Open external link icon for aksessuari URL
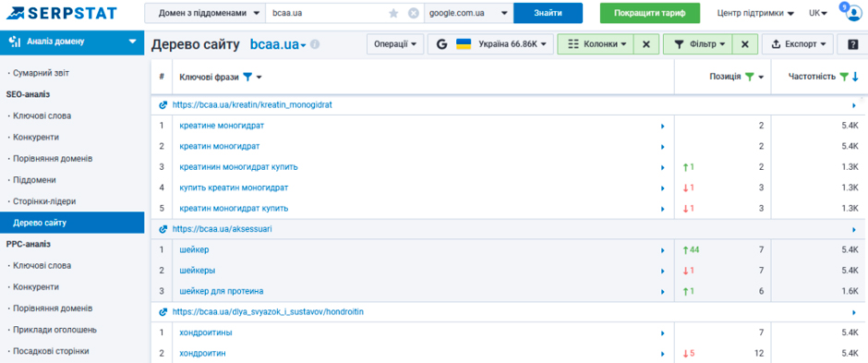 (x=163, y=228)
